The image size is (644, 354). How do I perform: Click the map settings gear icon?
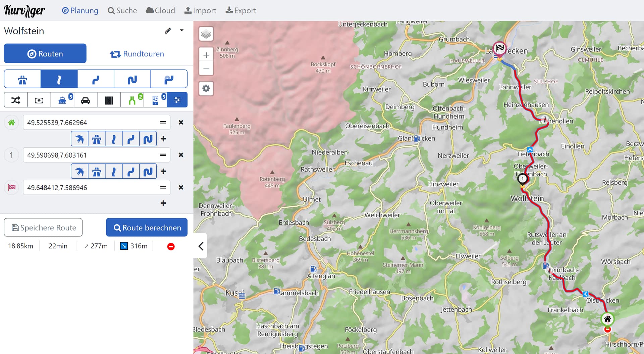tap(206, 88)
